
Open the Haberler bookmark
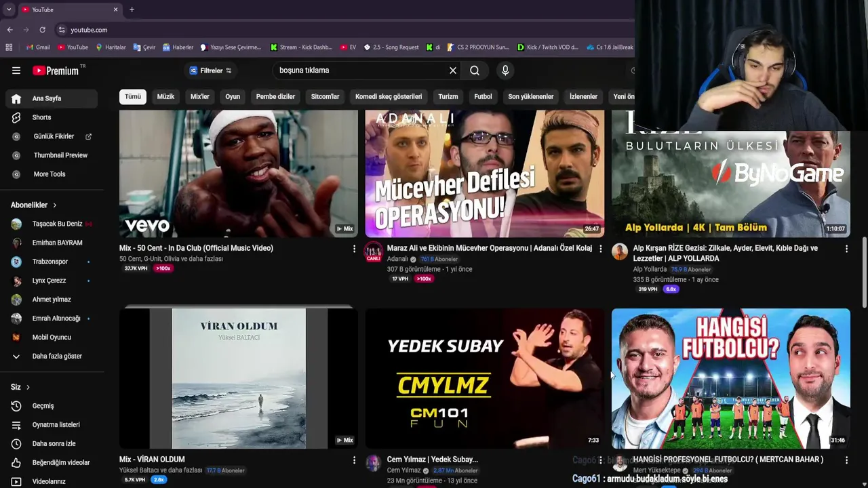pyautogui.click(x=178, y=47)
